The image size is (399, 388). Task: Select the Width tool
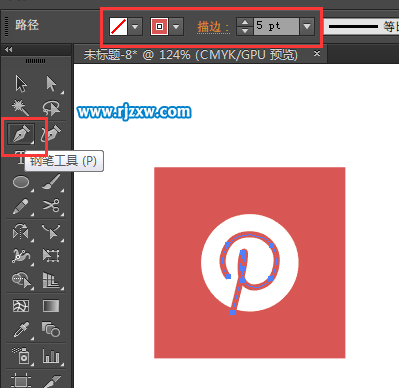[x=21, y=256]
